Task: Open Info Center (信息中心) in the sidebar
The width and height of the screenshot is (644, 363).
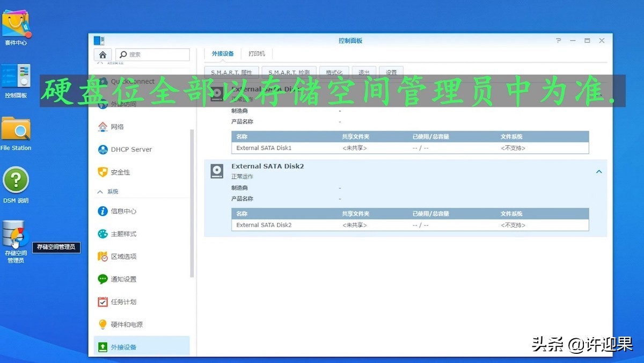Action: coord(123,211)
